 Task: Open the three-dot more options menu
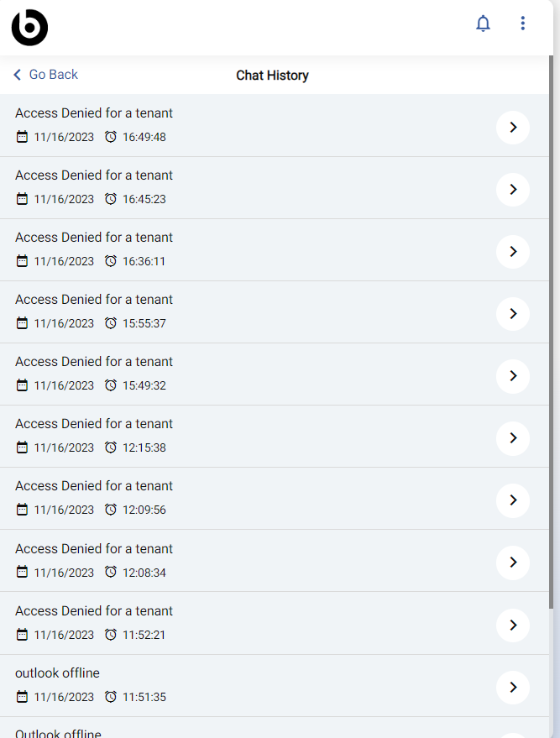click(x=522, y=24)
